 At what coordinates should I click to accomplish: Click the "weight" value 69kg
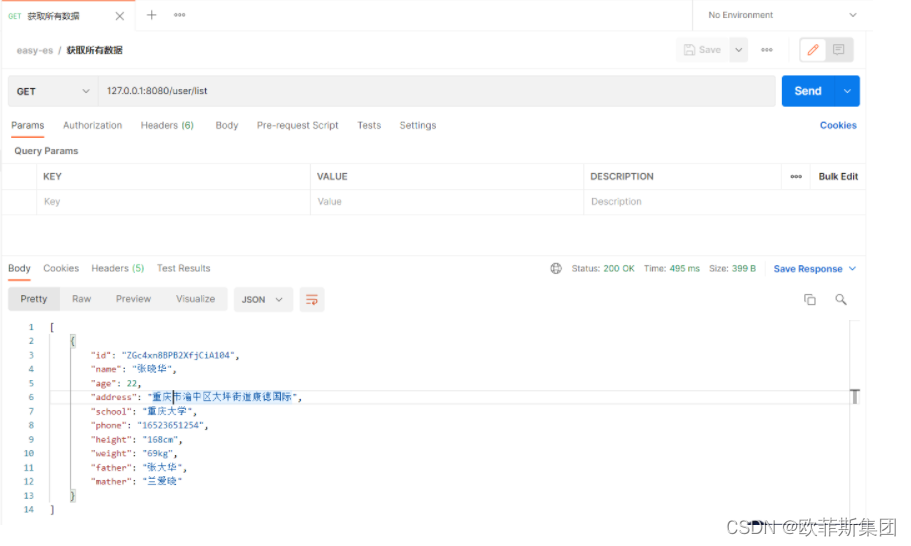[x=157, y=454]
